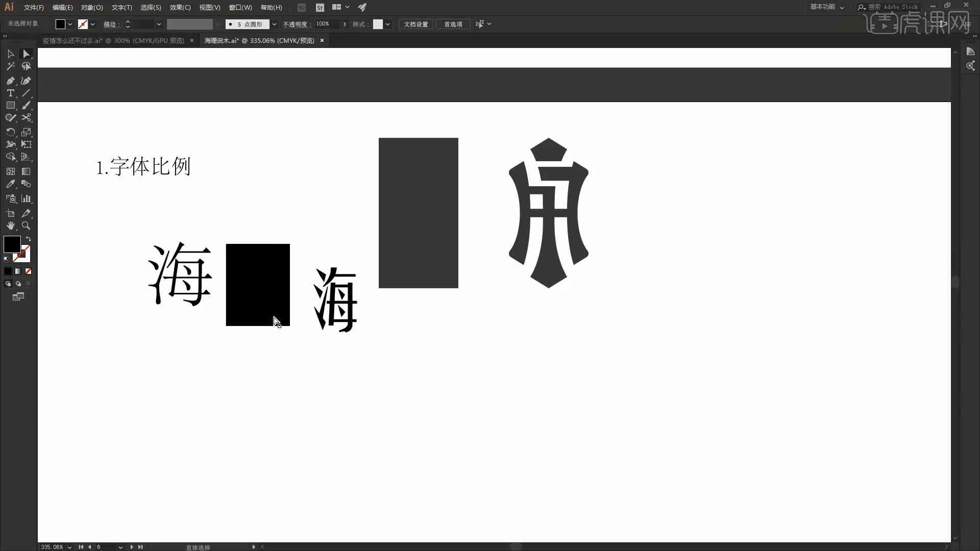Screen dimensions: 980x551
Task: Open the 效果(C) menu
Action: click(x=180, y=8)
